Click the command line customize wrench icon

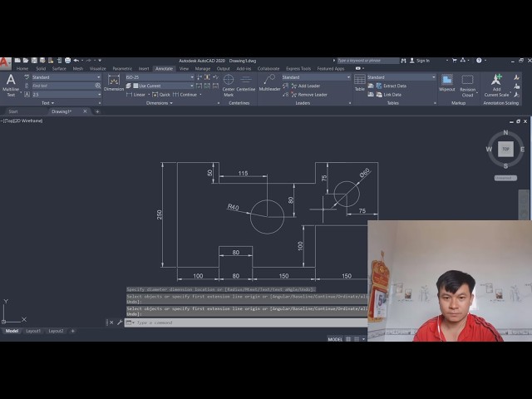tap(120, 323)
